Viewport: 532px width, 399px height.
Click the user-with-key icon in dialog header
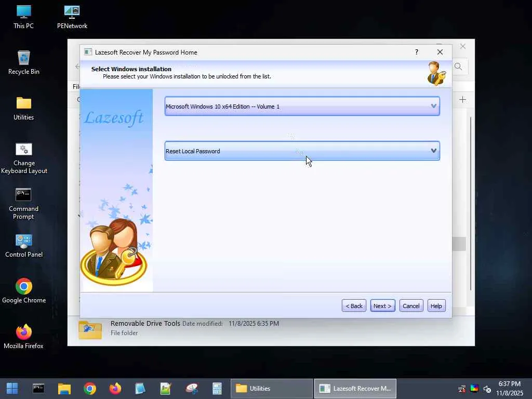pos(436,73)
